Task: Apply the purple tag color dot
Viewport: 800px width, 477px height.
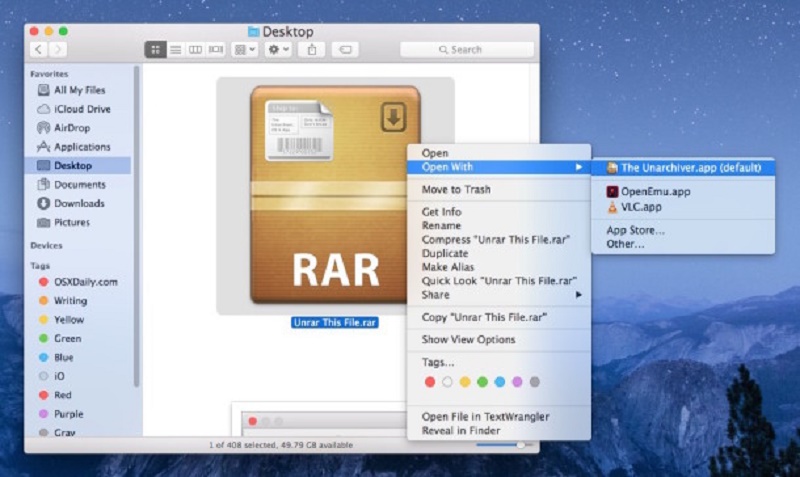Action: click(517, 382)
